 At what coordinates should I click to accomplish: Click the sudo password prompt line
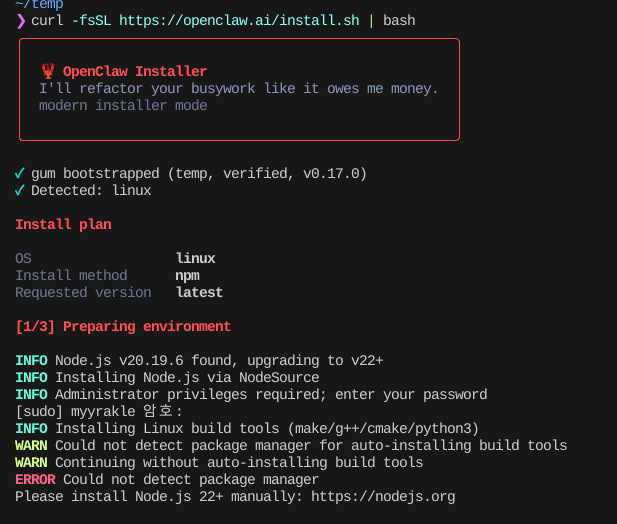[98, 411]
